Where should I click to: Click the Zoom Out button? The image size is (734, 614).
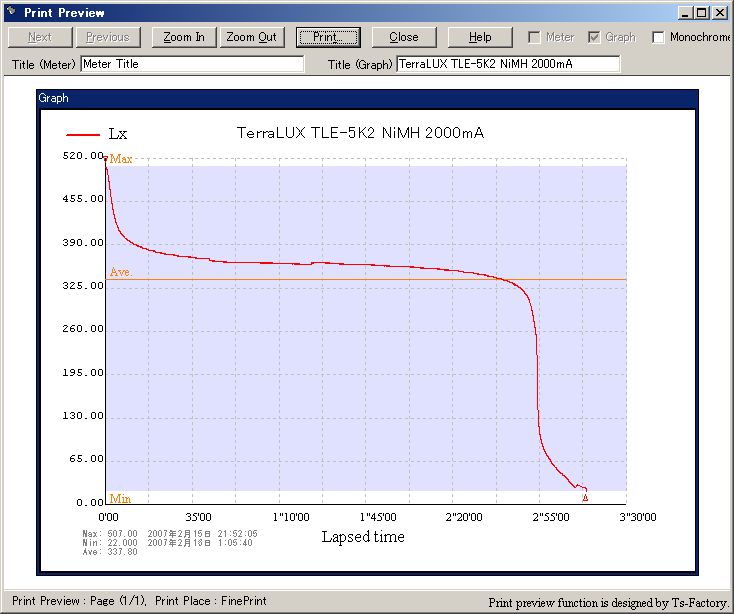(x=252, y=37)
